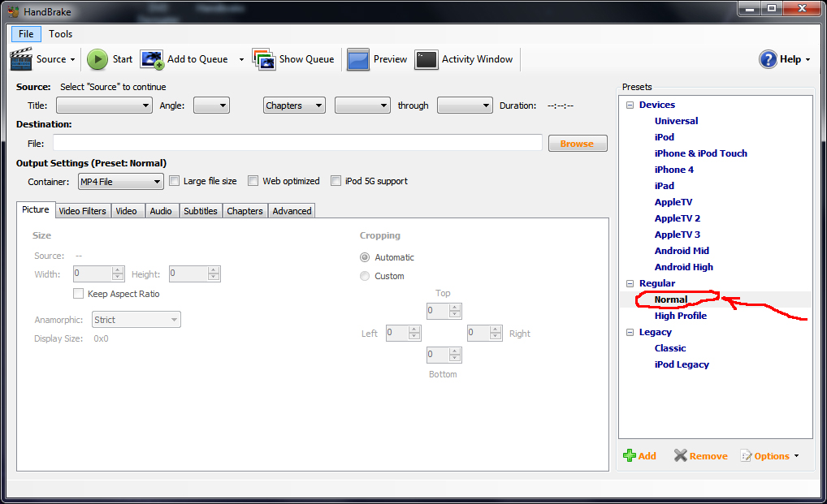827x504 pixels.
Task: Open the Preview window icon
Action: [358, 59]
